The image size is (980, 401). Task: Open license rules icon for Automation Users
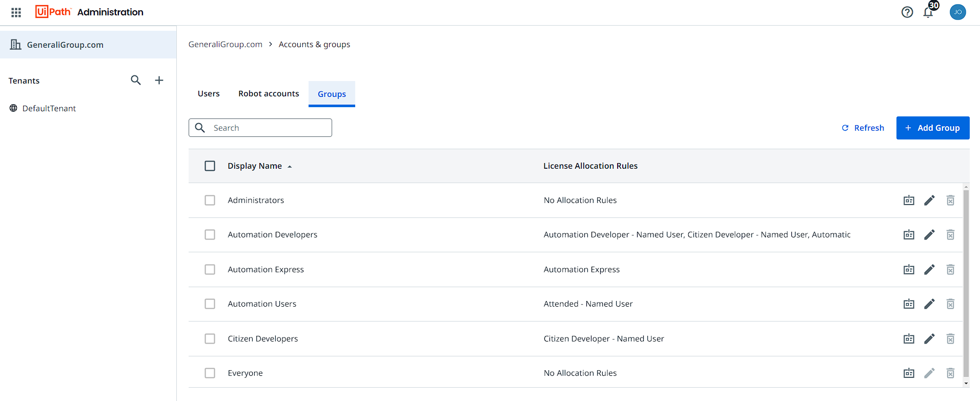point(909,304)
